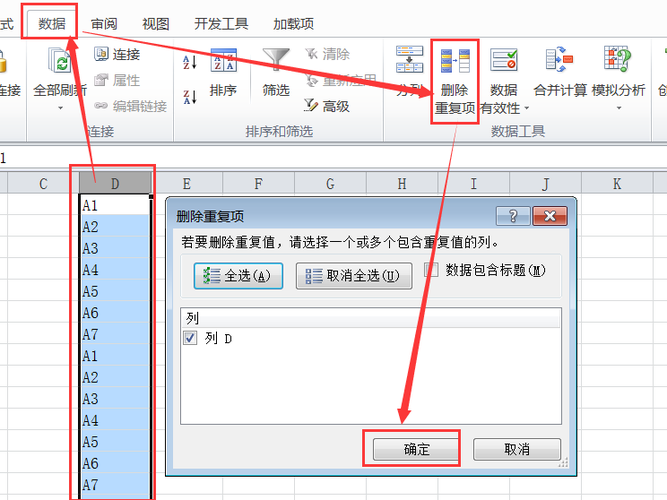The image size is (667, 500).
Task: Expand the Data Validation dropdown arrow
Action: (x=527, y=109)
